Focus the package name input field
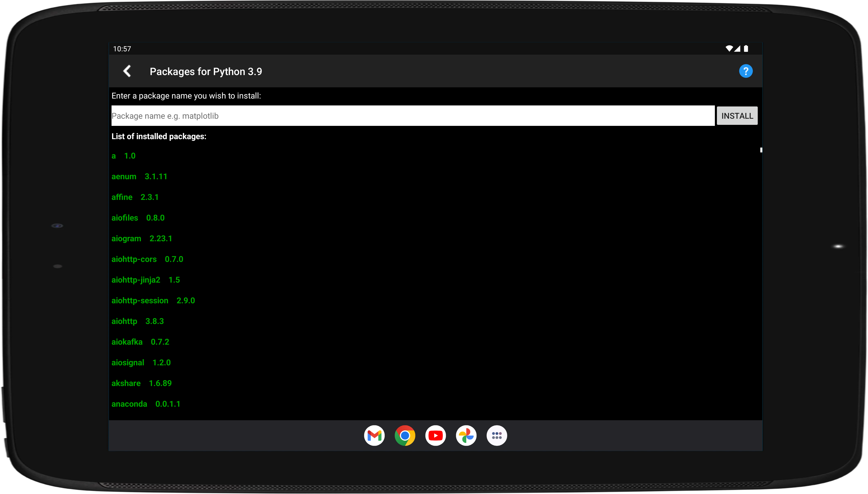868x494 pixels. pyautogui.click(x=413, y=116)
